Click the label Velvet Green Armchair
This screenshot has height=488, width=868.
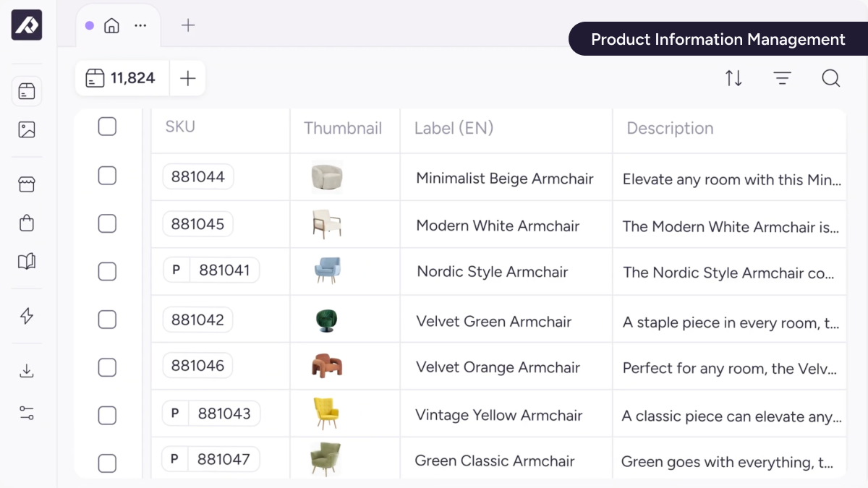[494, 322]
